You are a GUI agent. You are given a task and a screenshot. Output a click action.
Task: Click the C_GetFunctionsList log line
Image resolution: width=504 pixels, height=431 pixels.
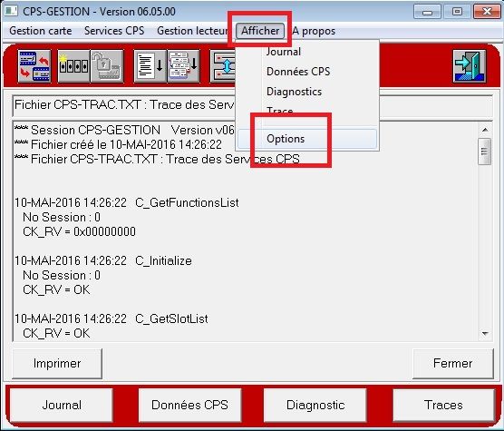coord(127,203)
